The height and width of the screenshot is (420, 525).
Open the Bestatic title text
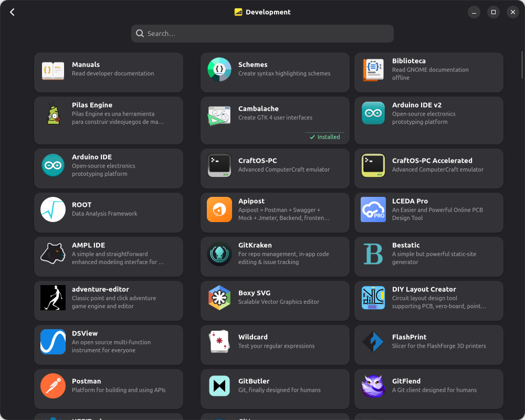click(x=406, y=245)
